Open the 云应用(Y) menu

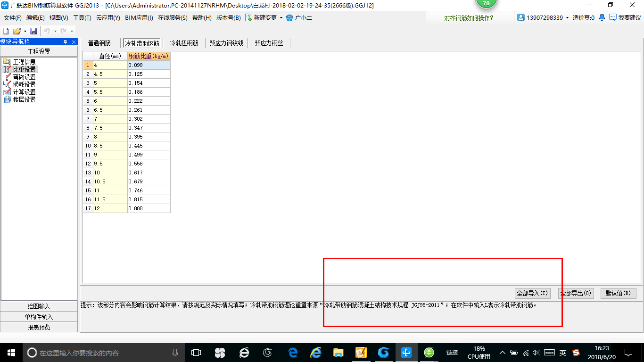[x=108, y=18]
